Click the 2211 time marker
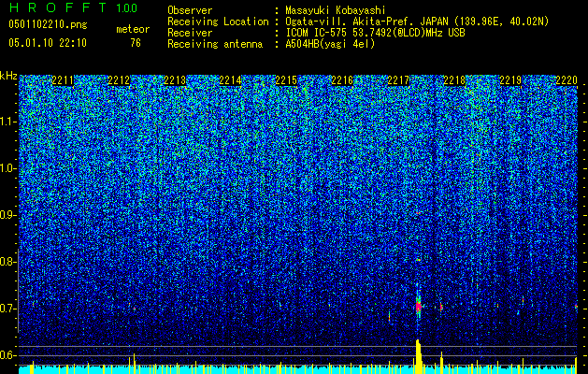The height and width of the screenshot is (374, 588). click(63, 80)
